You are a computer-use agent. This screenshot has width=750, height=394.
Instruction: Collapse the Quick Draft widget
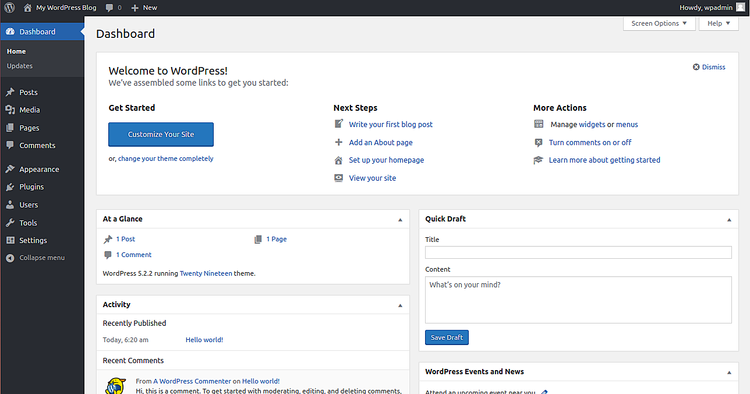pos(729,219)
